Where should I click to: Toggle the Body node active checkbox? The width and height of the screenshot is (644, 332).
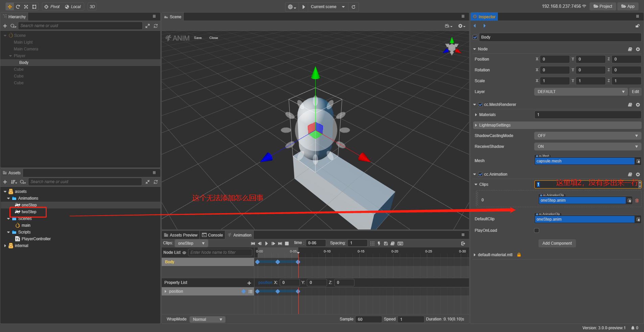475,37
